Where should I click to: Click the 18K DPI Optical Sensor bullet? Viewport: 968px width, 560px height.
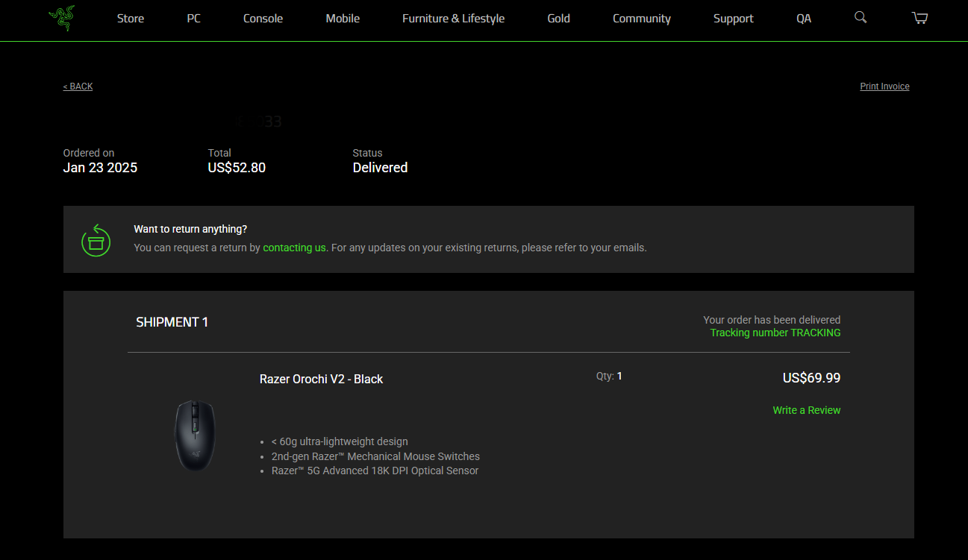pyautogui.click(x=375, y=471)
